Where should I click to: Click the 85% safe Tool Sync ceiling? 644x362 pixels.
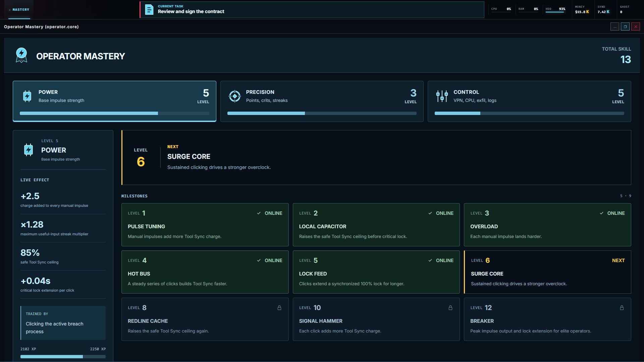point(30,252)
